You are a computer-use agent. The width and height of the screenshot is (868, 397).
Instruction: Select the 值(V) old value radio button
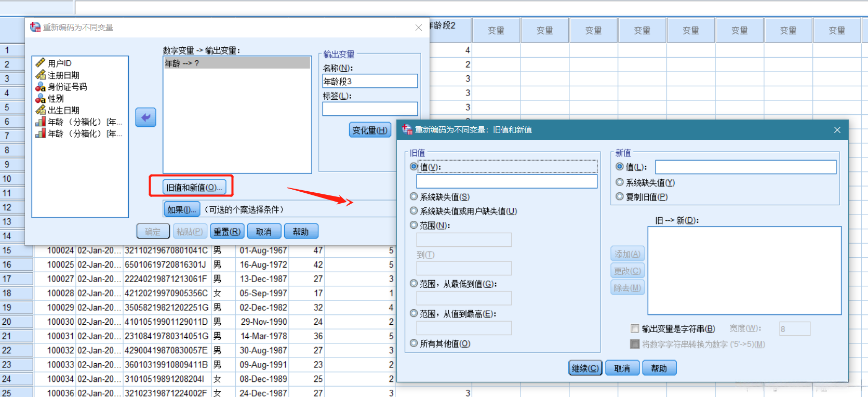pyautogui.click(x=413, y=167)
